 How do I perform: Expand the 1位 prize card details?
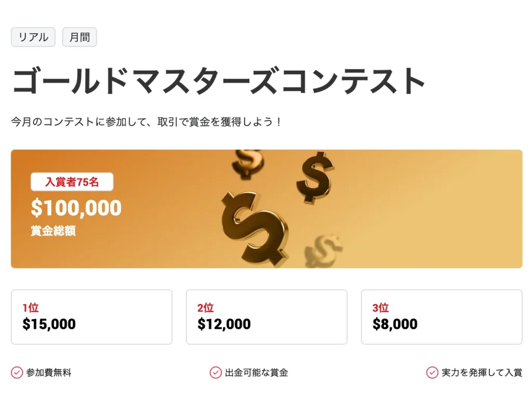pyautogui.click(x=91, y=317)
